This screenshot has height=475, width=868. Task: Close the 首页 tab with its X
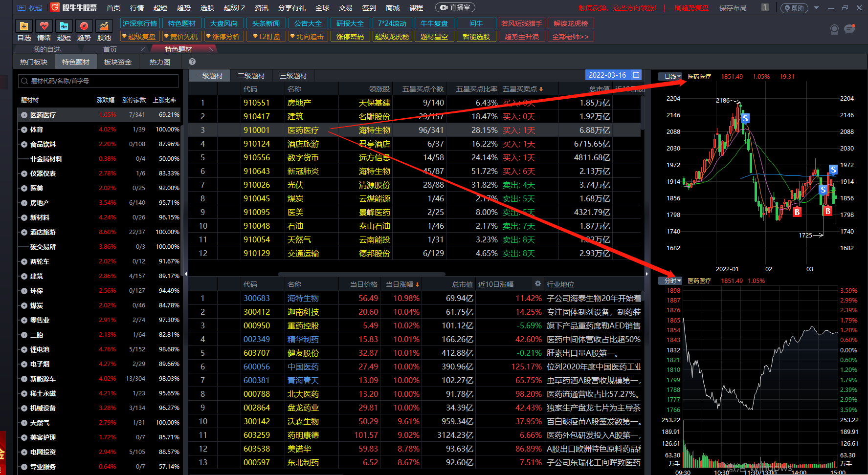coord(143,49)
